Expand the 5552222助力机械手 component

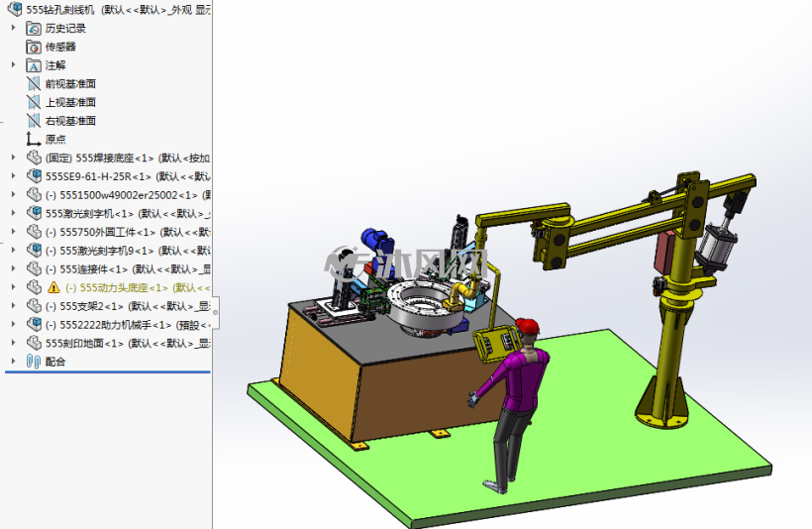[14, 324]
